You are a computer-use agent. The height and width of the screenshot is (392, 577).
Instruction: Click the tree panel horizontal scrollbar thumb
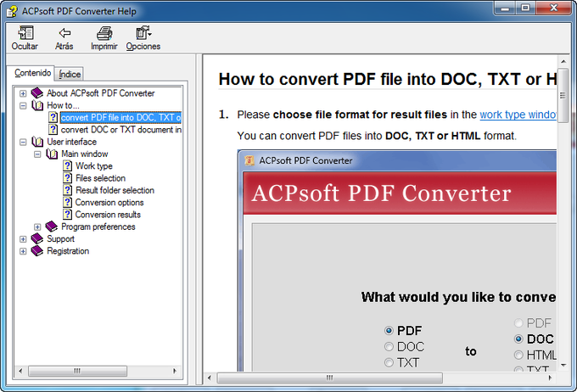[78, 371]
